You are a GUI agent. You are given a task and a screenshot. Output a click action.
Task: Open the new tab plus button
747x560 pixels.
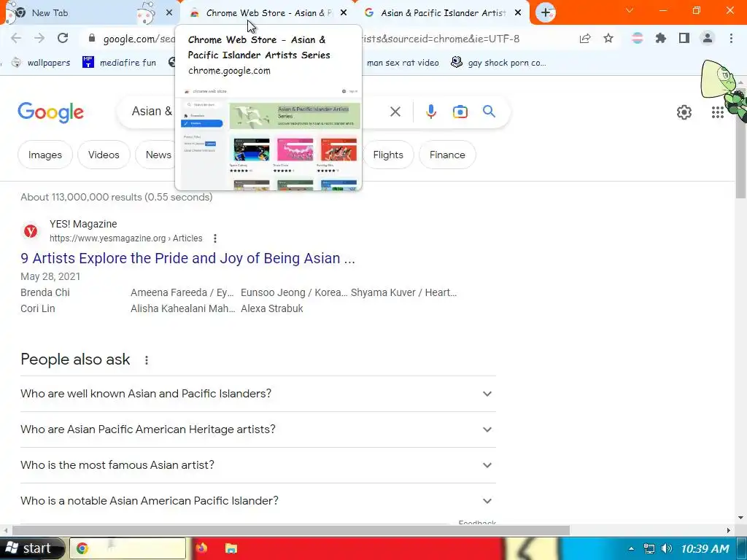tap(546, 13)
